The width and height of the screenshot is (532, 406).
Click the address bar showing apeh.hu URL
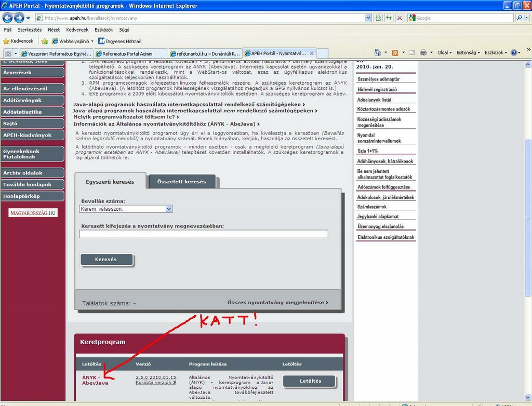[200, 18]
